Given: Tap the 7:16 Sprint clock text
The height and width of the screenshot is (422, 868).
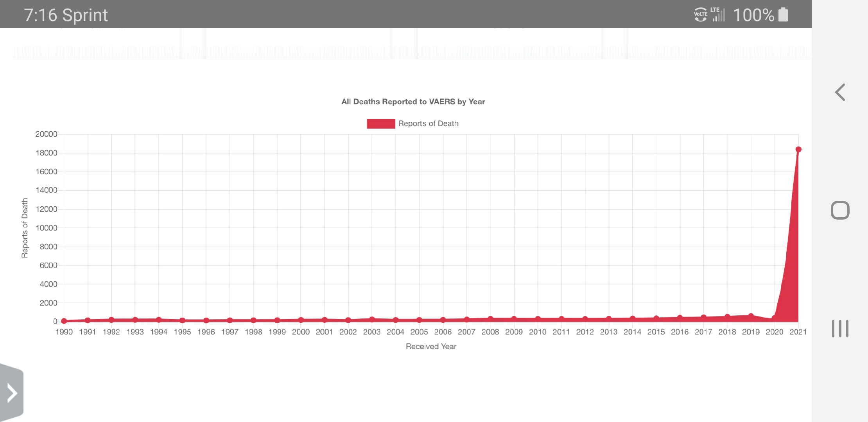Looking at the screenshot, I should [x=66, y=15].
